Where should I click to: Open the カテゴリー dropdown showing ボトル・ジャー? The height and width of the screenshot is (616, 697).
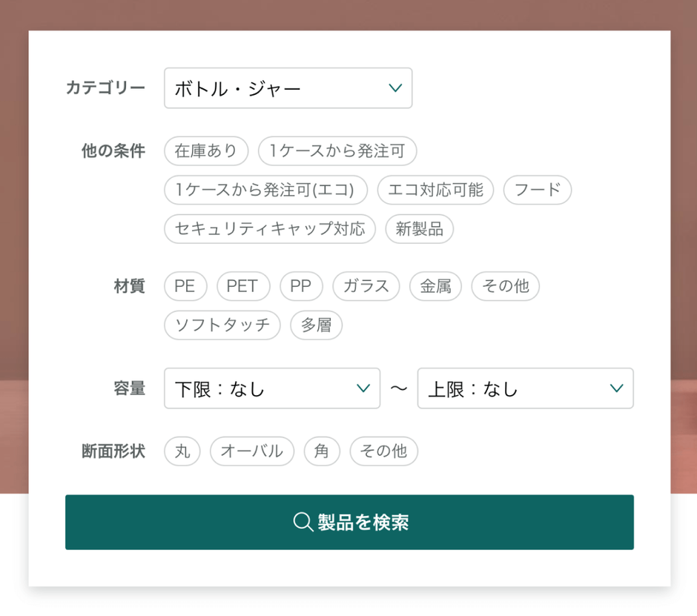click(x=288, y=88)
